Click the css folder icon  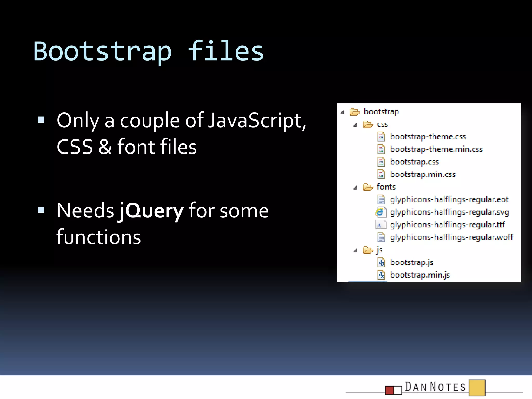[368, 125]
